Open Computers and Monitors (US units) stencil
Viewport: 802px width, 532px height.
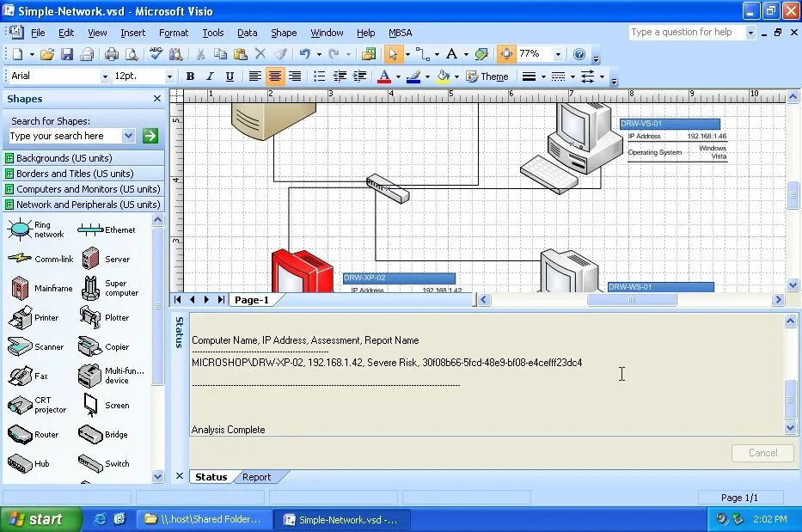(84, 189)
